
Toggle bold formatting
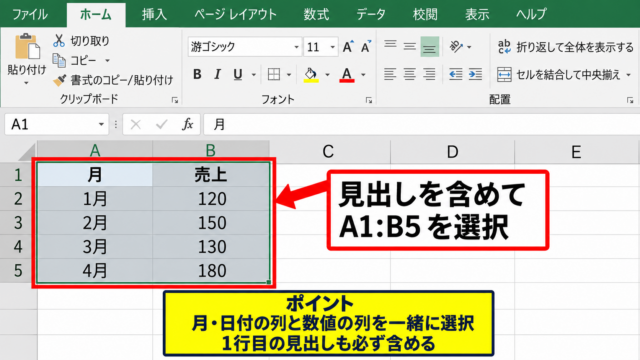(197, 74)
